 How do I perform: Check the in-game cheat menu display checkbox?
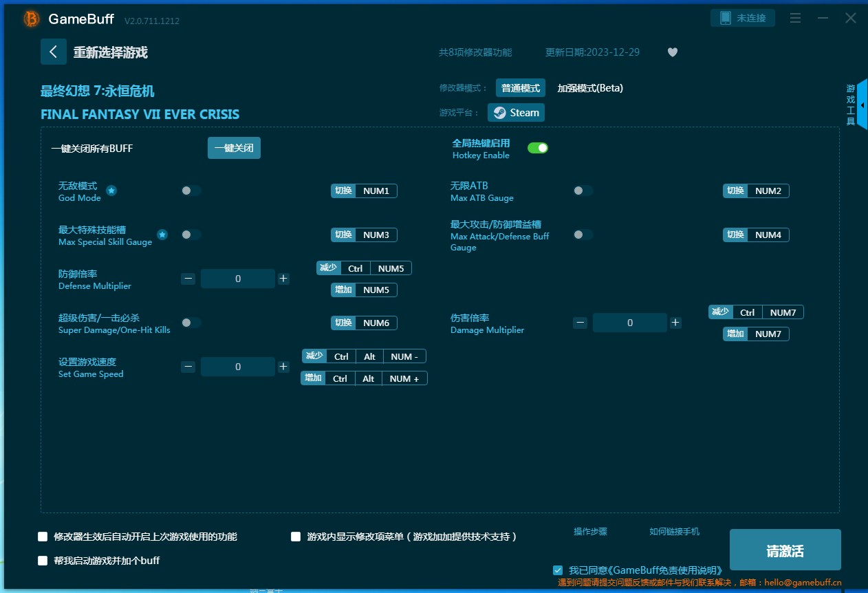(x=296, y=537)
